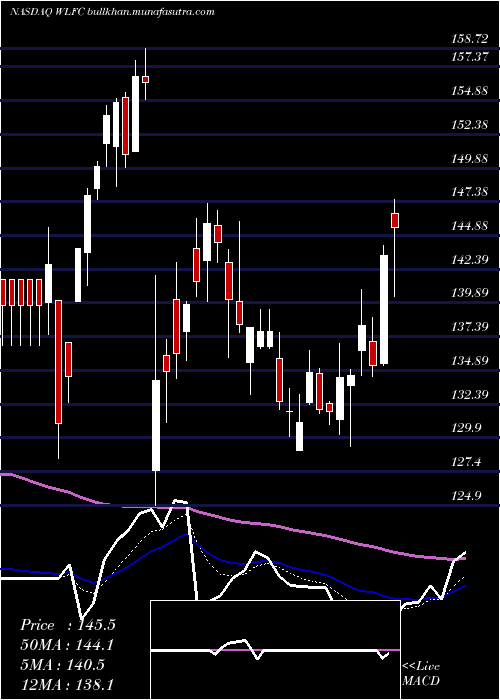Click the 137.39 price axis label
Viewport: 500px width, 700px height.
tap(469, 327)
